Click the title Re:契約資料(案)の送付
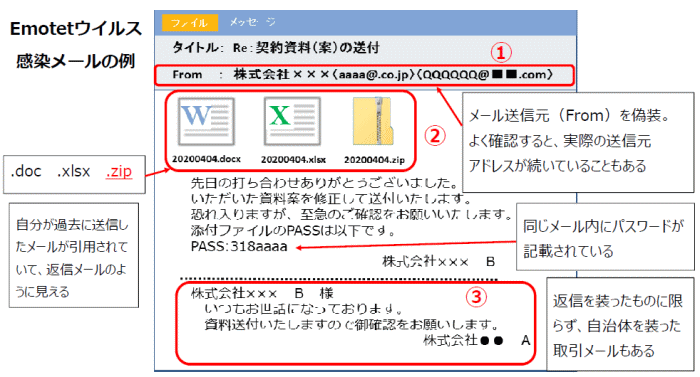The width and height of the screenshot is (700, 377). [x=306, y=47]
